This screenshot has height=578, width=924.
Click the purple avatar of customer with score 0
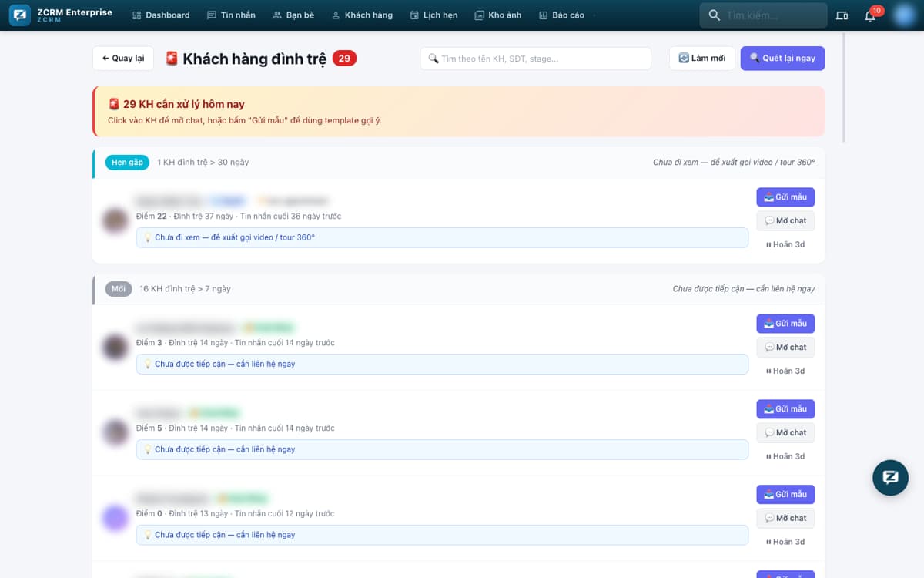pyautogui.click(x=115, y=519)
